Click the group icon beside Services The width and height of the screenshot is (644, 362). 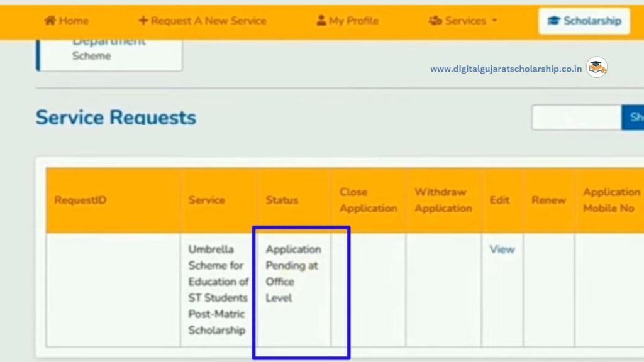(x=435, y=20)
